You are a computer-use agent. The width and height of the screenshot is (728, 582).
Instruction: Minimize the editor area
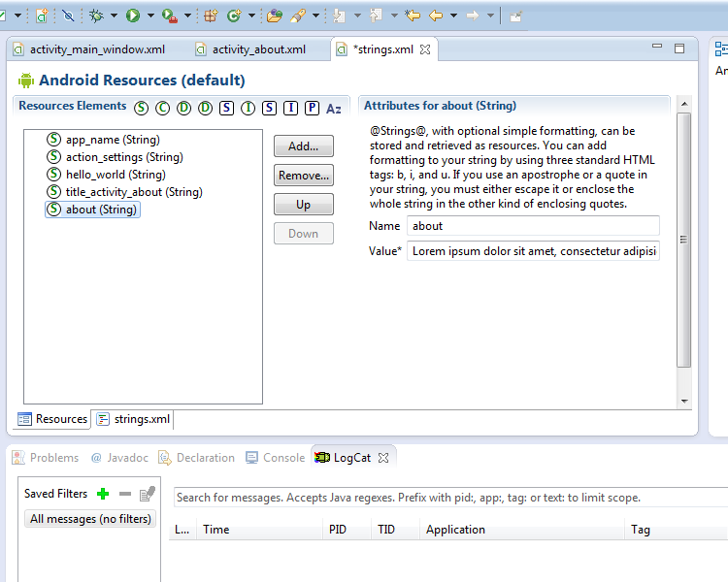click(x=657, y=46)
